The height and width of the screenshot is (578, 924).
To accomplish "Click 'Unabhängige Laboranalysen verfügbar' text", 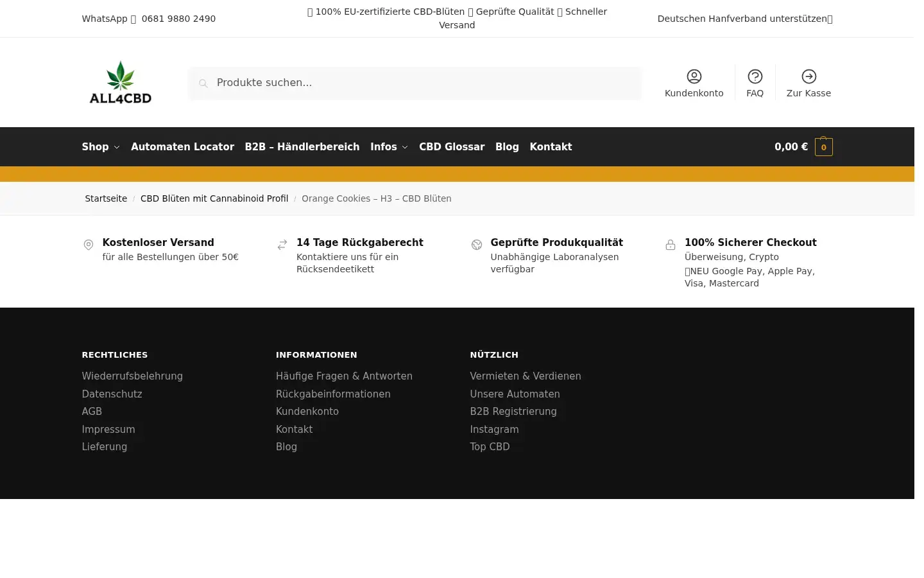I will click(555, 263).
